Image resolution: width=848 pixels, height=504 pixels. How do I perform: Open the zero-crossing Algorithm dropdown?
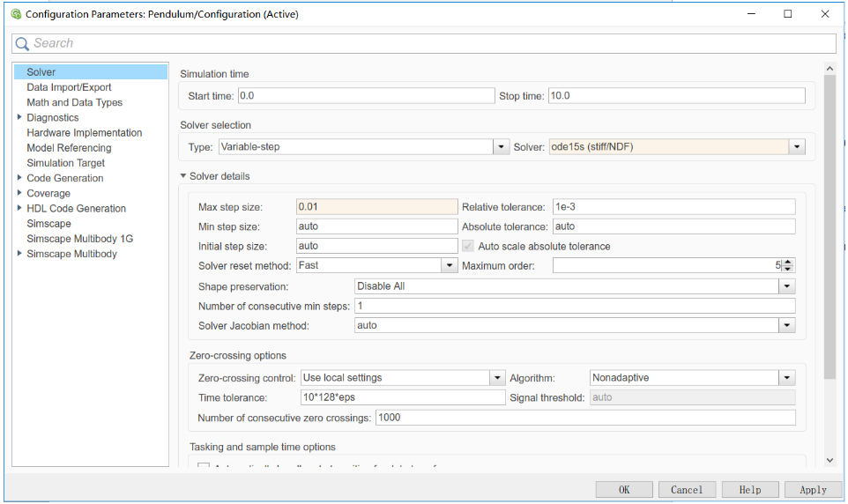coord(692,377)
